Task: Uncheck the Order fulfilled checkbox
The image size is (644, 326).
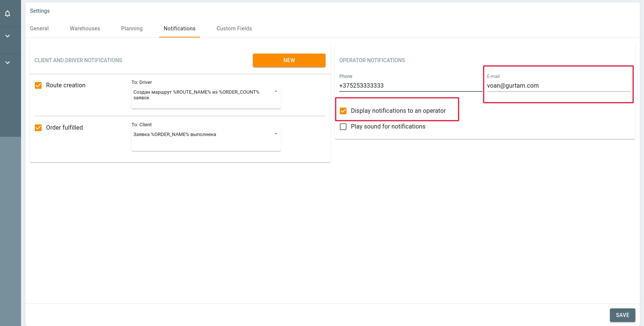Action: [38, 128]
